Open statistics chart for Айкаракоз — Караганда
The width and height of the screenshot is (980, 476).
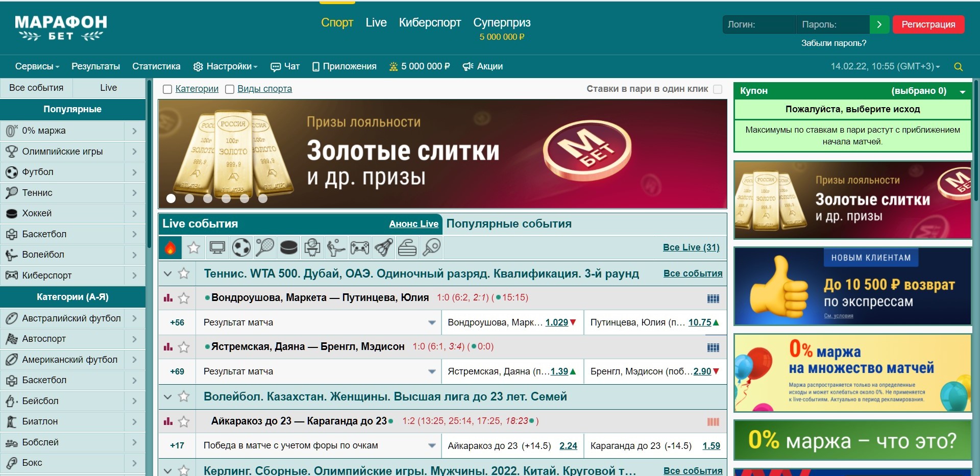point(168,421)
